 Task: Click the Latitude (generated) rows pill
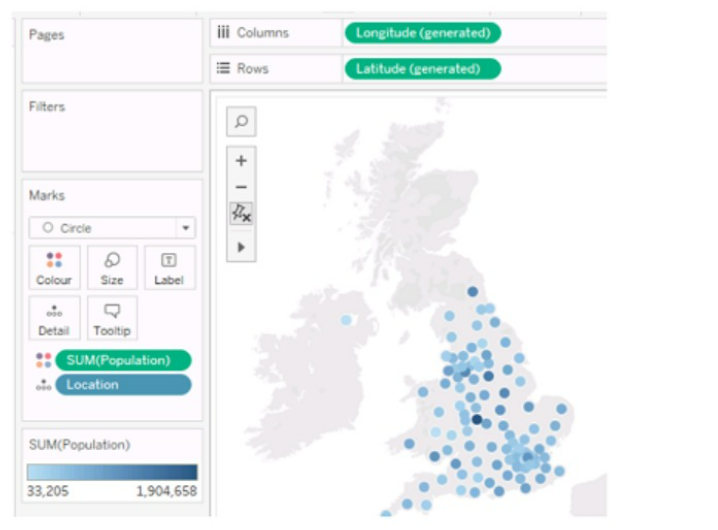tap(422, 69)
